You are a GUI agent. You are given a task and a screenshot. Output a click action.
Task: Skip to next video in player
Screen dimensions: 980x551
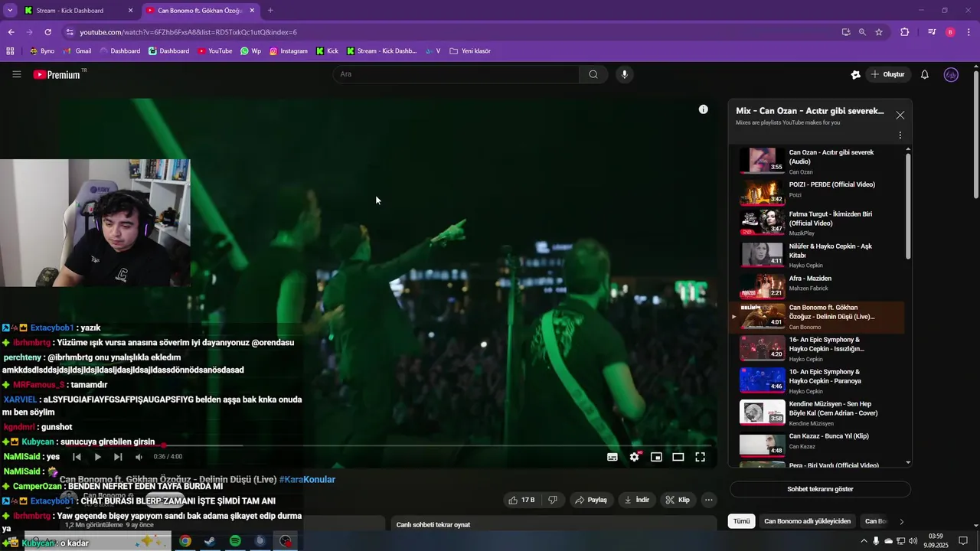(118, 457)
